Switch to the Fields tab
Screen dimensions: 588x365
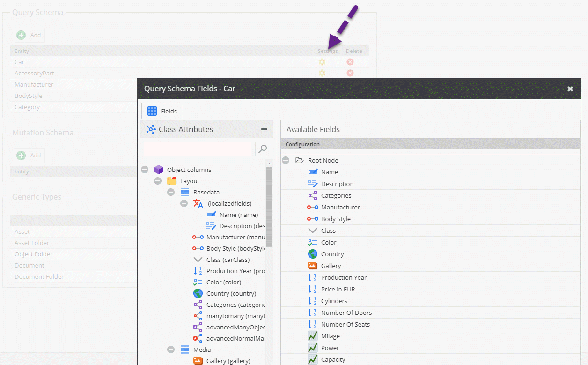(162, 111)
